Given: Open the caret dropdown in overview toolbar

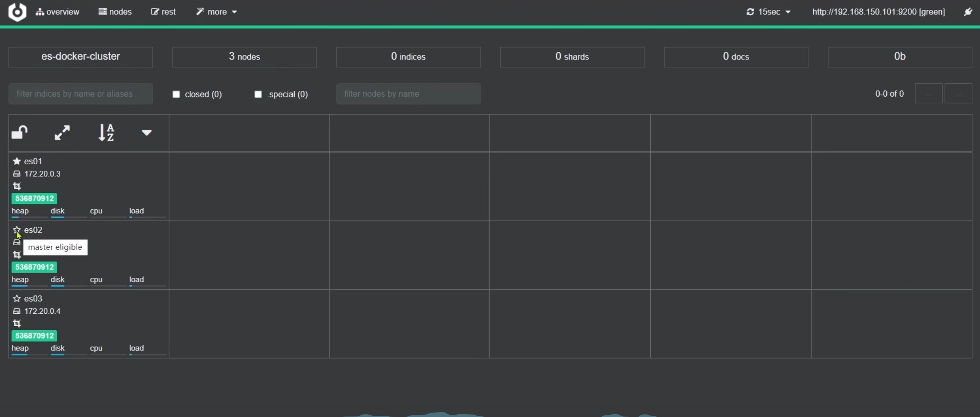Looking at the screenshot, I should point(147,133).
